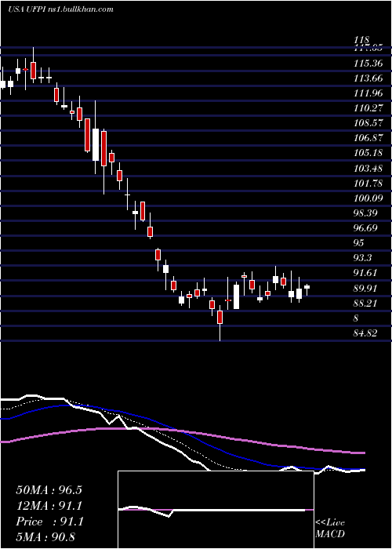Image resolution: width=392 pixels, height=549 pixels.
Task: Select the 108.57 price level label
Action: (x=368, y=123)
